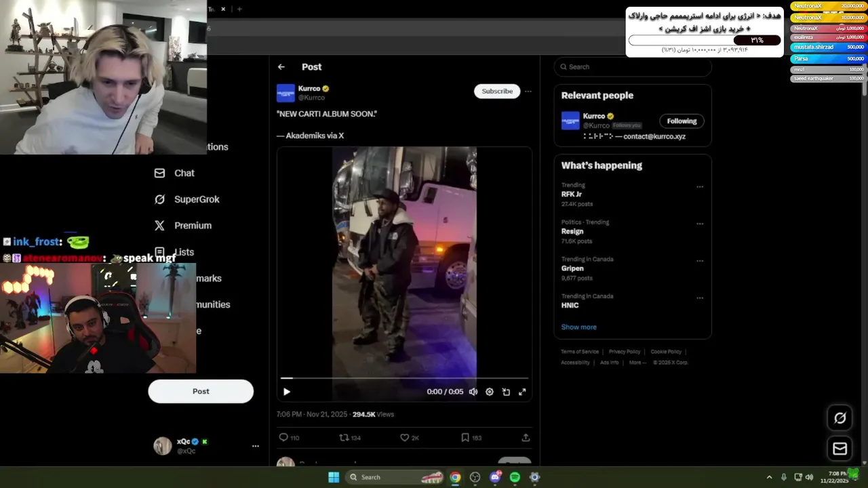868x488 pixels.
Task: Toggle picture-in-picture on the video
Action: pos(506,392)
